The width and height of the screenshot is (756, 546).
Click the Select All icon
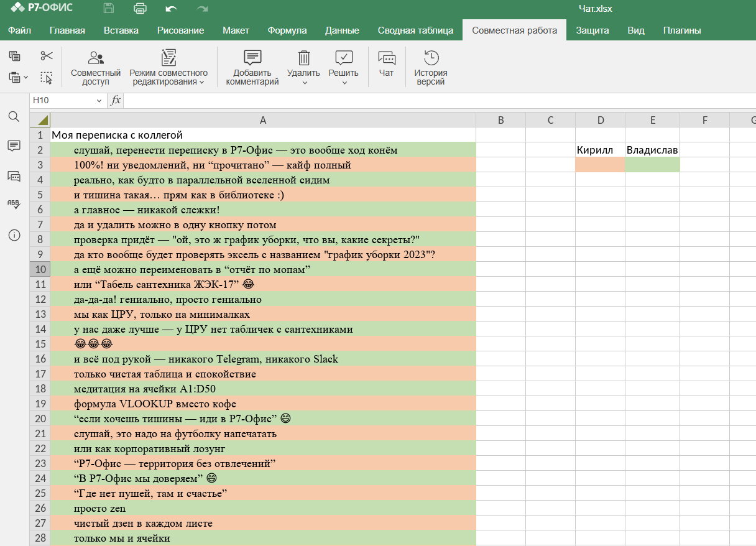click(x=47, y=78)
